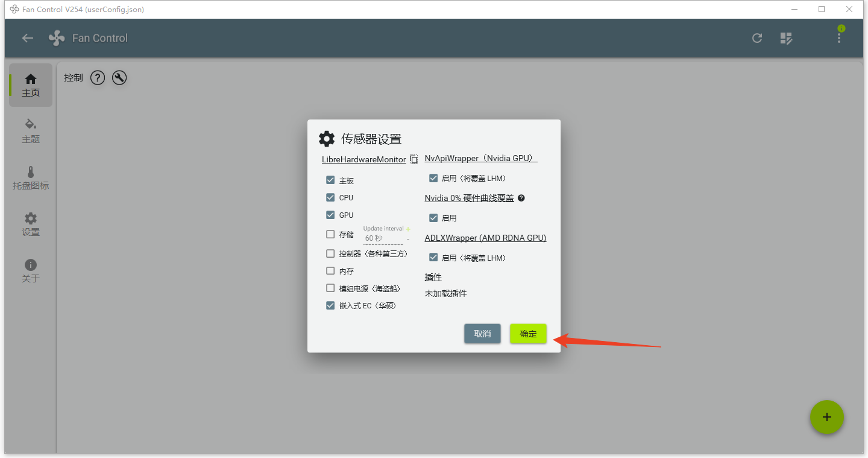Decrease update interval with minus stepper
This screenshot has width=868, height=458.
(x=408, y=240)
